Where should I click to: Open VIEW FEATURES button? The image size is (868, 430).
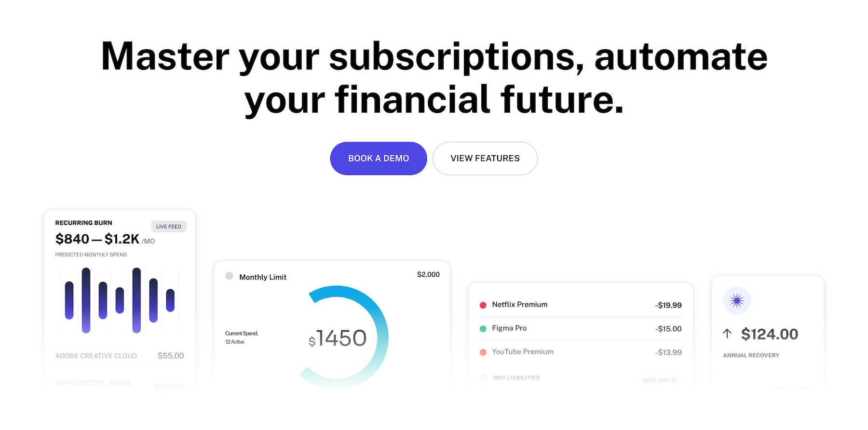tap(485, 158)
